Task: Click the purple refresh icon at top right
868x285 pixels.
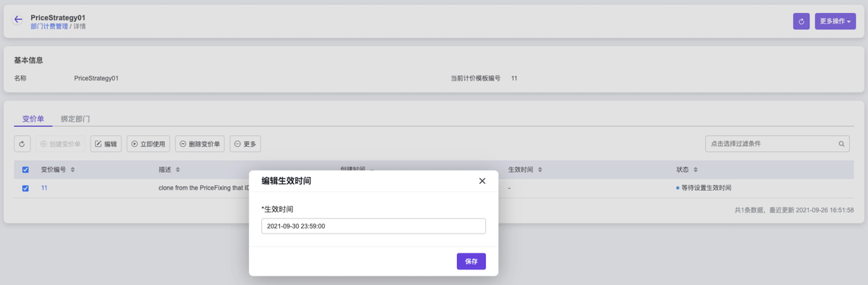Action: pos(801,22)
